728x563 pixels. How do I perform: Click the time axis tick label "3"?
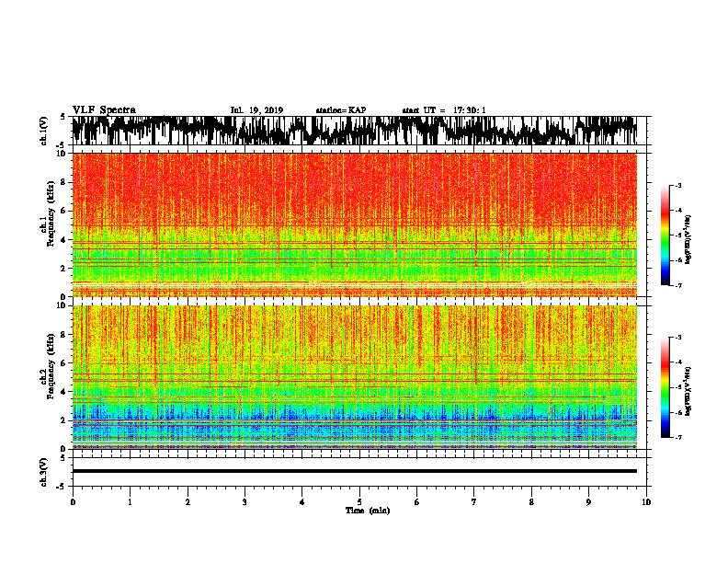pyautogui.click(x=245, y=502)
